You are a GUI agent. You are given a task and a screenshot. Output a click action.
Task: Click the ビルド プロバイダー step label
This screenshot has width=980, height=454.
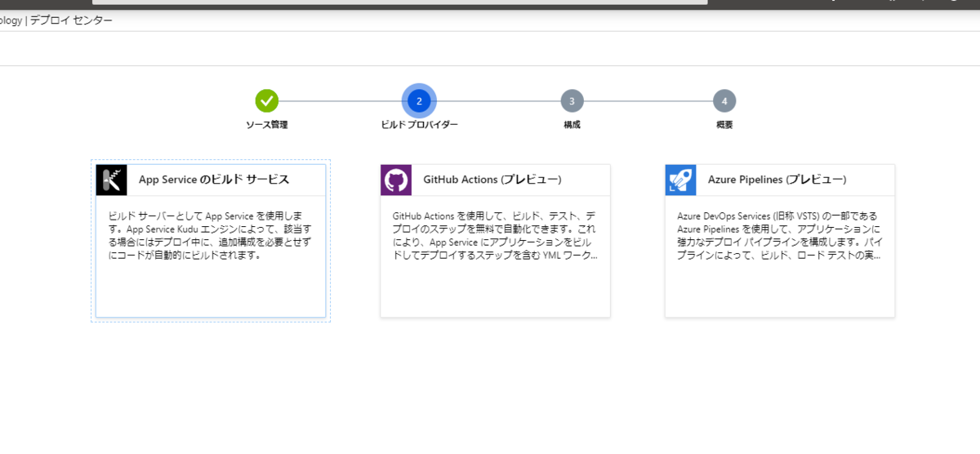click(x=419, y=125)
